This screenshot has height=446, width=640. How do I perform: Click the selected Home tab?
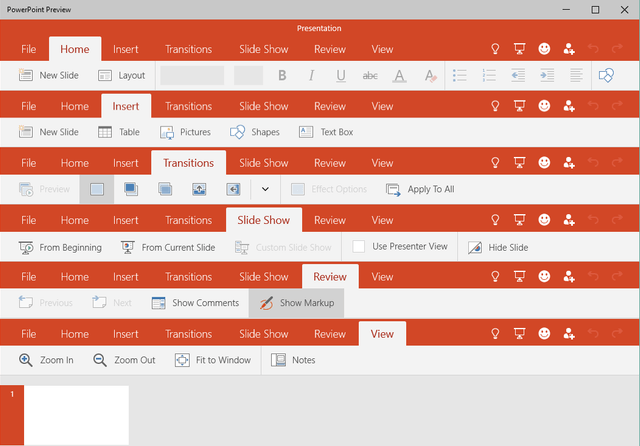click(75, 49)
